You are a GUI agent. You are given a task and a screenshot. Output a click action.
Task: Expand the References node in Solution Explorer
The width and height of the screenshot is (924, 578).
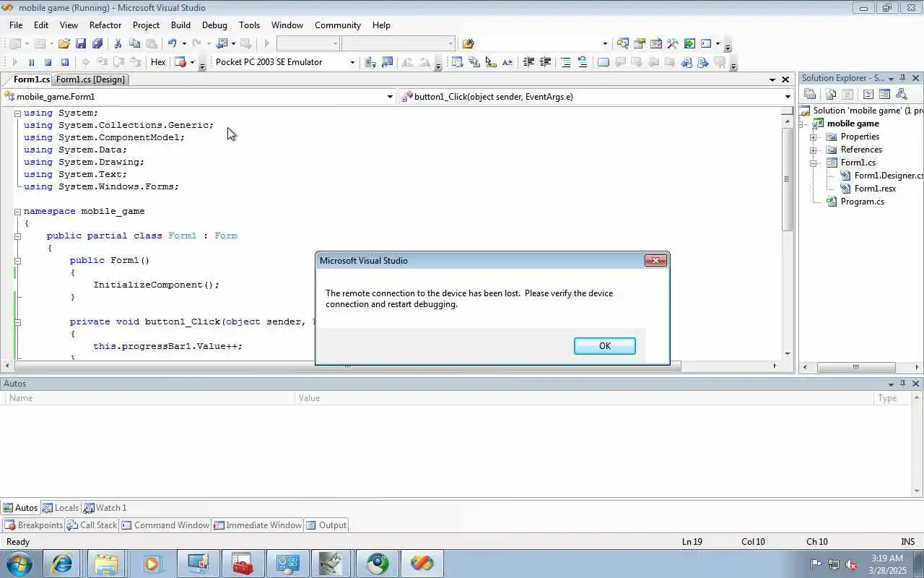click(814, 150)
